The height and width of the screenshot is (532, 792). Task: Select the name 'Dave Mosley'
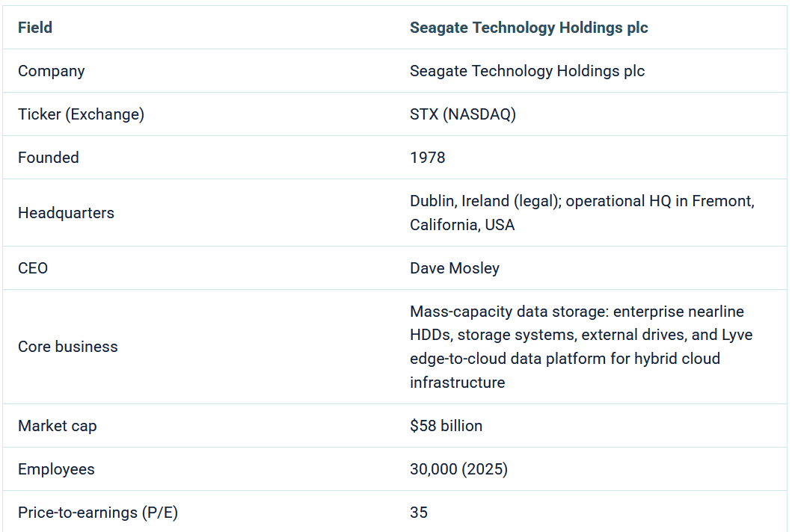coord(454,268)
